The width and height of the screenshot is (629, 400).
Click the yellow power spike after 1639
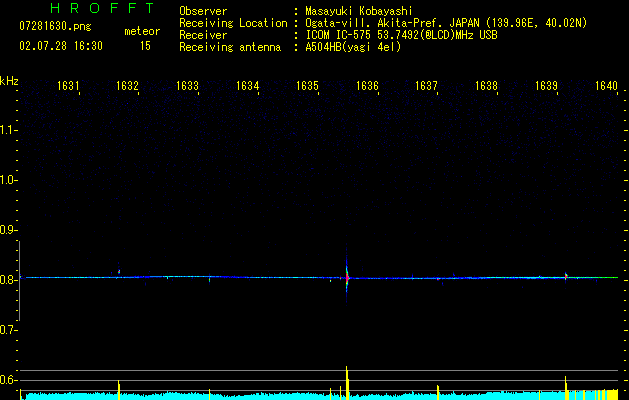click(x=566, y=388)
